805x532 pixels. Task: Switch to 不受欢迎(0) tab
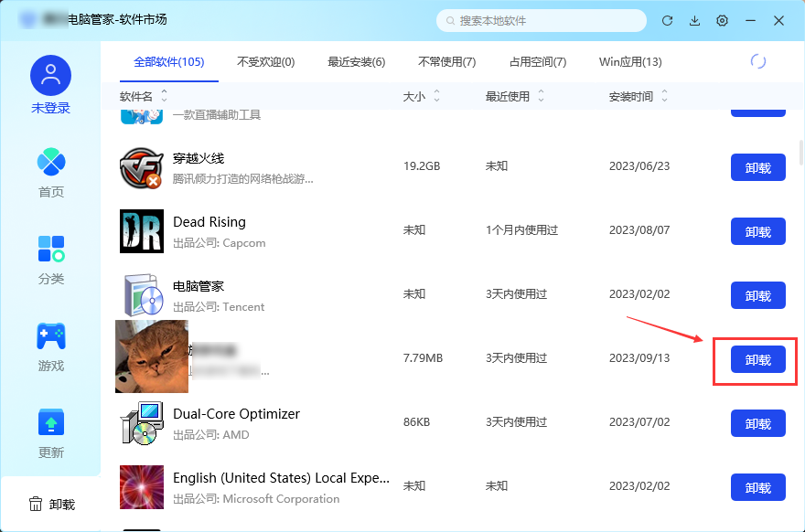[266, 62]
